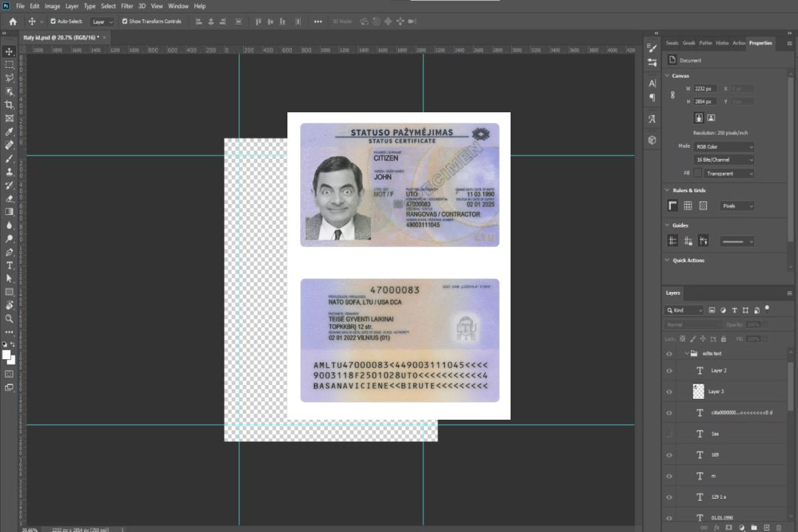This screenshot has height=532, width=798.
Task: Collapse the Quick Actions section
Action: coord(667,260)
